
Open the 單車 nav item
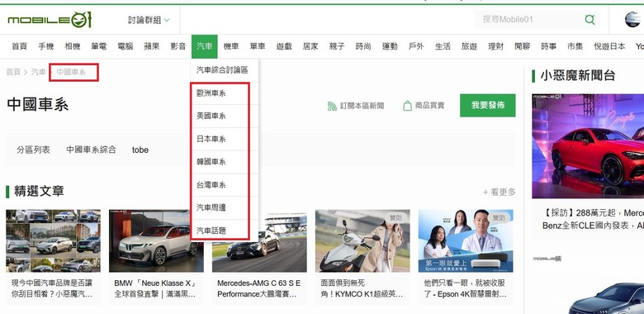pyautogui.click(x=258, y=46)
